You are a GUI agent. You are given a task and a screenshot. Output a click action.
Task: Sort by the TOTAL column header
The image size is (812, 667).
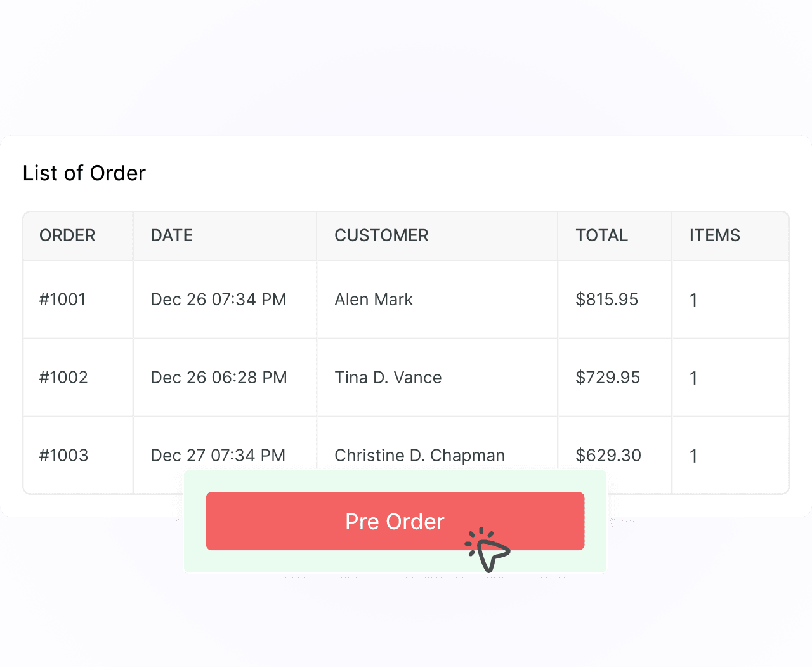point(601,235)
